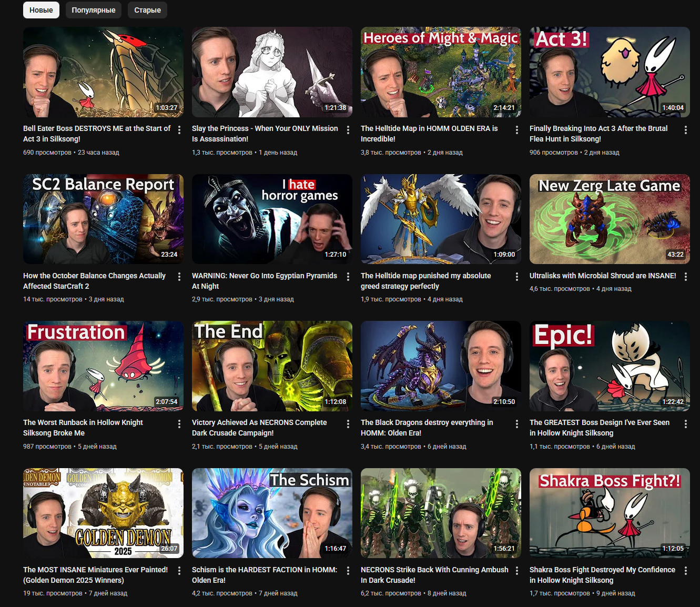Open The Black Dragons destroy everything title
The height and width of the screenshot is (607, 700).
click(x=427, y=428)
